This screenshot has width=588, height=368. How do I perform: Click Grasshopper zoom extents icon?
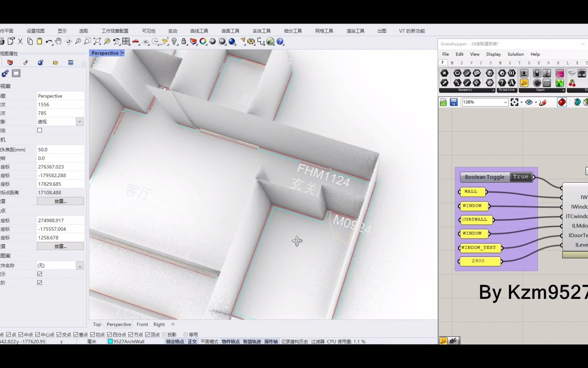[514, 102]
